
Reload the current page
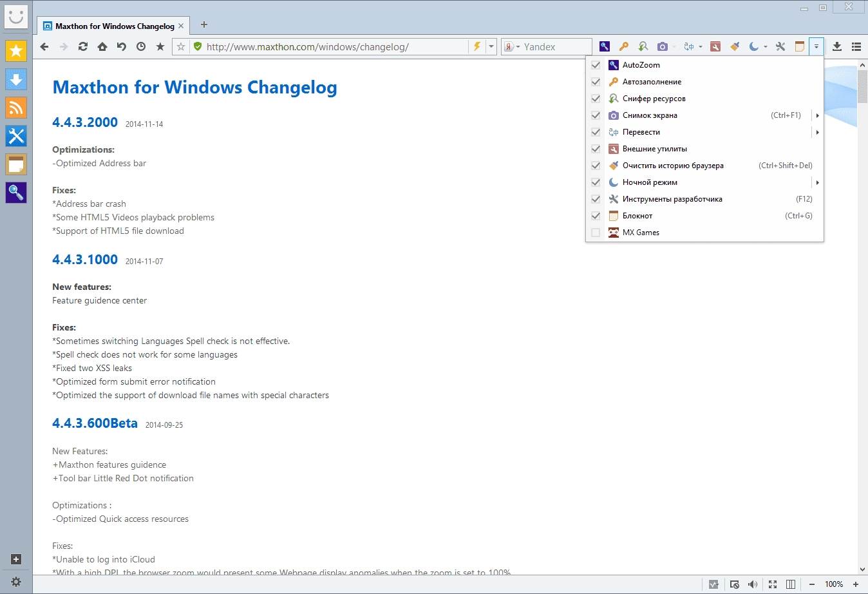(83, 46)
